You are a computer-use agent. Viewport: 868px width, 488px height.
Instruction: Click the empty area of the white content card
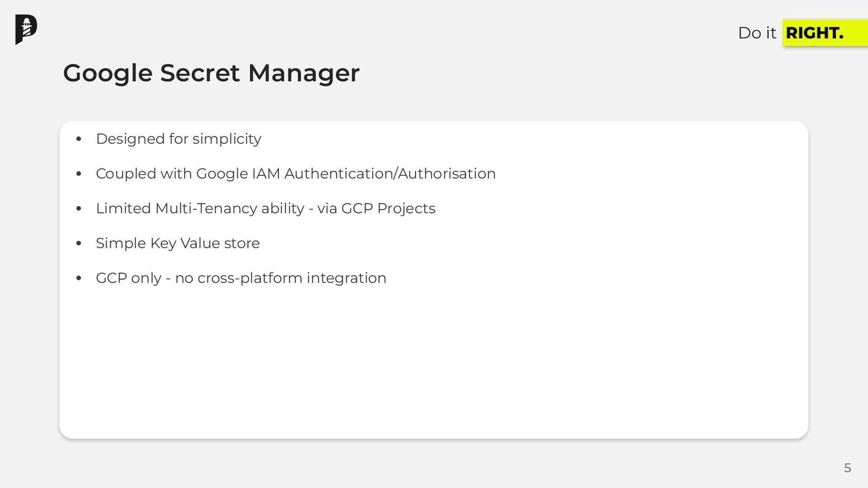point(434,361)
